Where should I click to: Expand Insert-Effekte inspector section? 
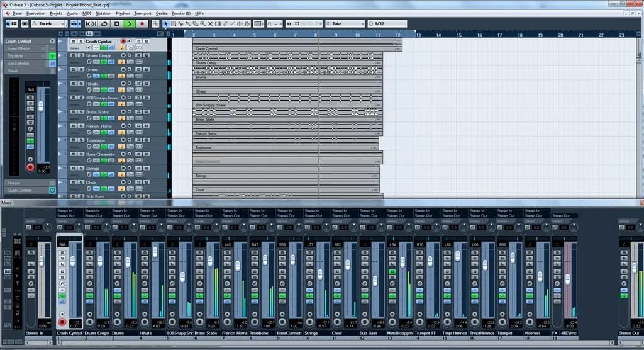click(x=30, y=48)
